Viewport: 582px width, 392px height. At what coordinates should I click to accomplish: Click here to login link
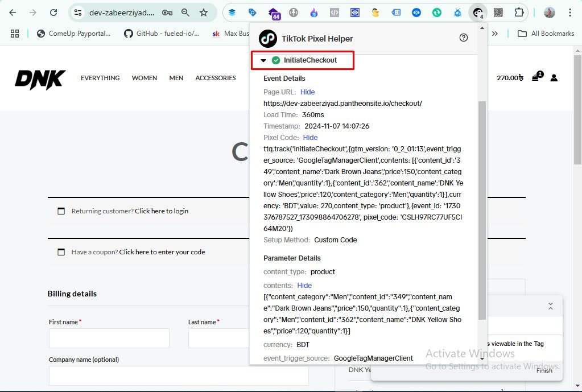pyautogui.click(x=162, y=211)
